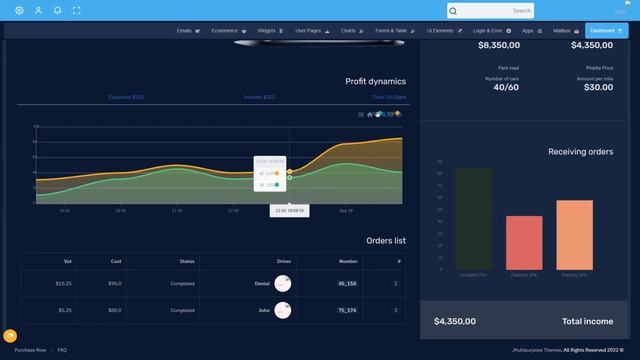
Task: Click the red Rejected bar
Action: (524, 243)
